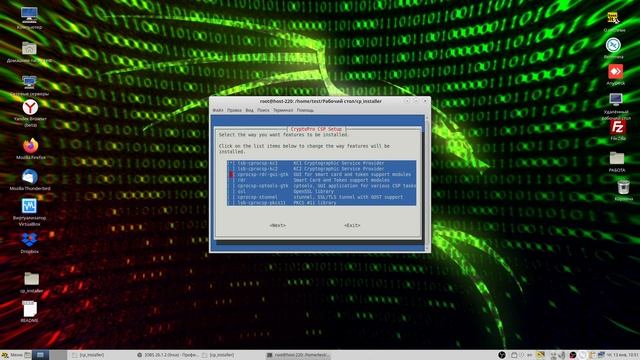
Task: Open the Терминал menu
Action: (x=283, y=110)
